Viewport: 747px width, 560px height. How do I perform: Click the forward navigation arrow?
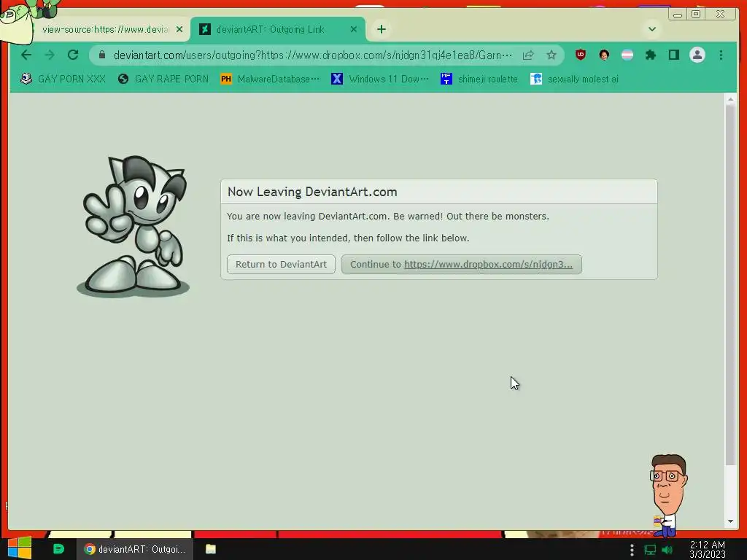coord(50,55)
